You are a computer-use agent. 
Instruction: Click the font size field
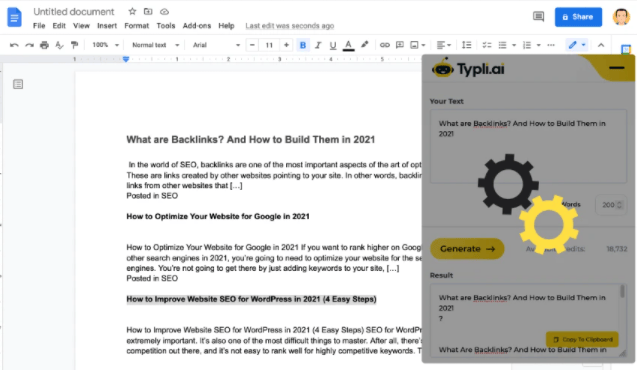[x=269, y=45]
